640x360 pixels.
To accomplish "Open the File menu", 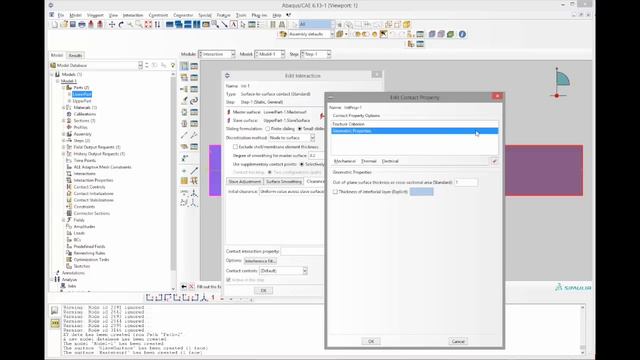I will coord(61,15).
